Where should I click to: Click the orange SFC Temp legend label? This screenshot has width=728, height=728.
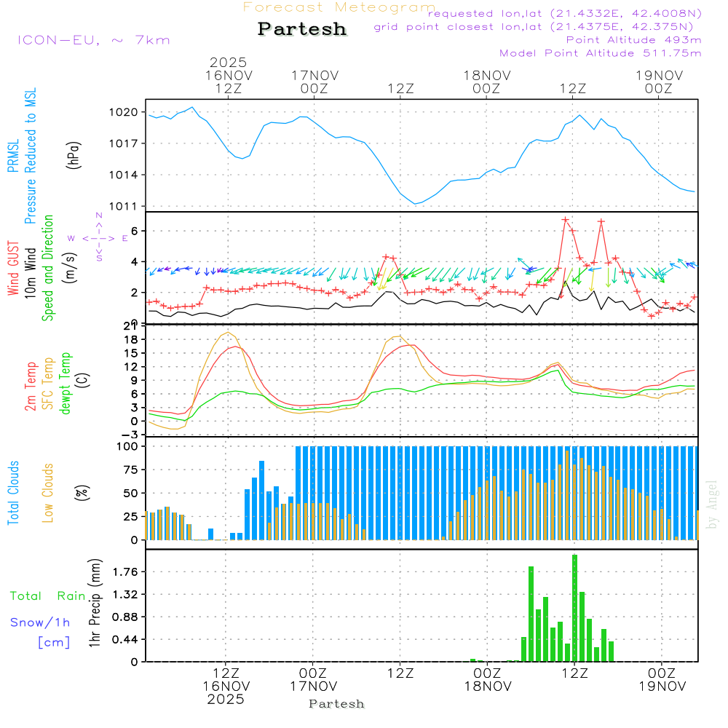coord(49,384)
